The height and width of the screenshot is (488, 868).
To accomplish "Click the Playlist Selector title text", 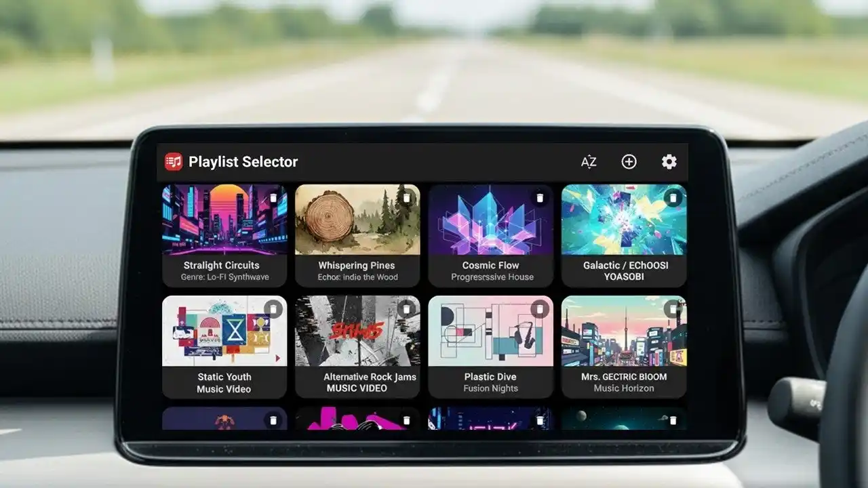I will [x=244, y=162].
